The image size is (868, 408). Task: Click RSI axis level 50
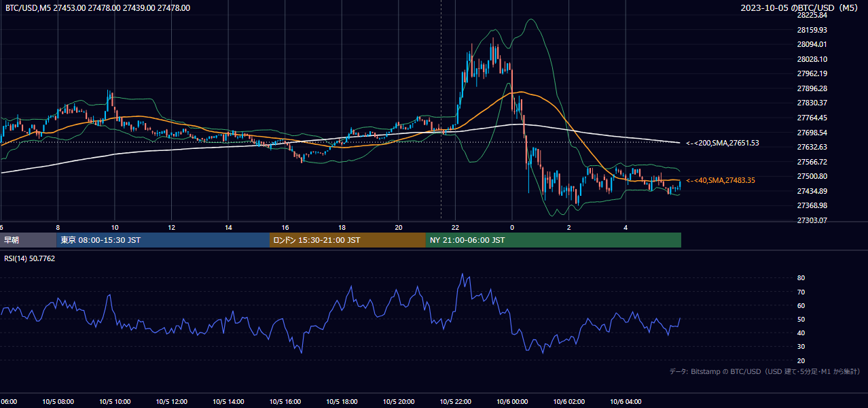point(801,319)
